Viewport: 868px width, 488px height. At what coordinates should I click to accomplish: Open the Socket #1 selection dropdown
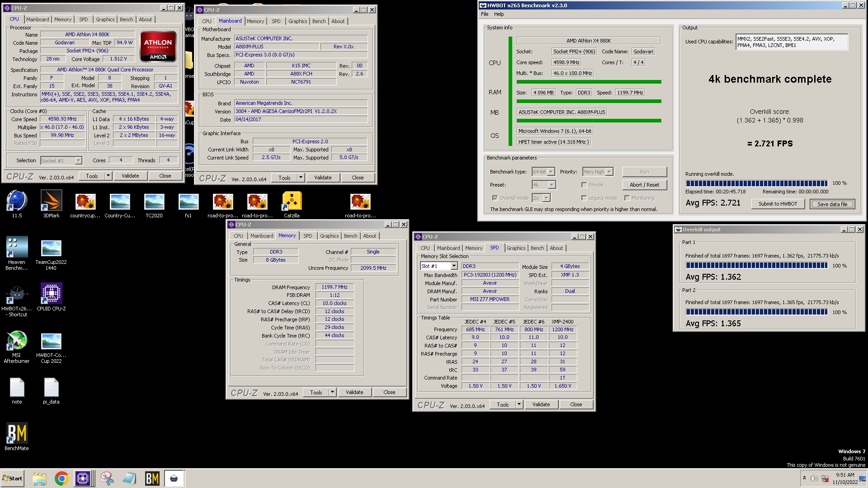[x=61, y=160]
